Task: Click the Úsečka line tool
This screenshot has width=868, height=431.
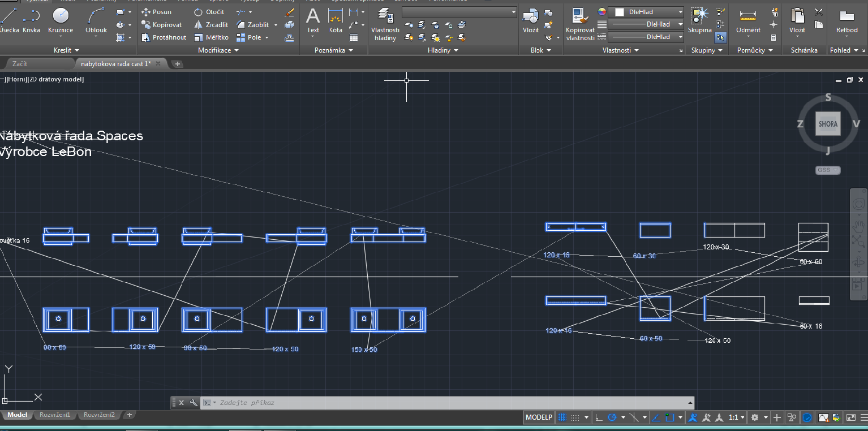Action: tap(9, 20)
